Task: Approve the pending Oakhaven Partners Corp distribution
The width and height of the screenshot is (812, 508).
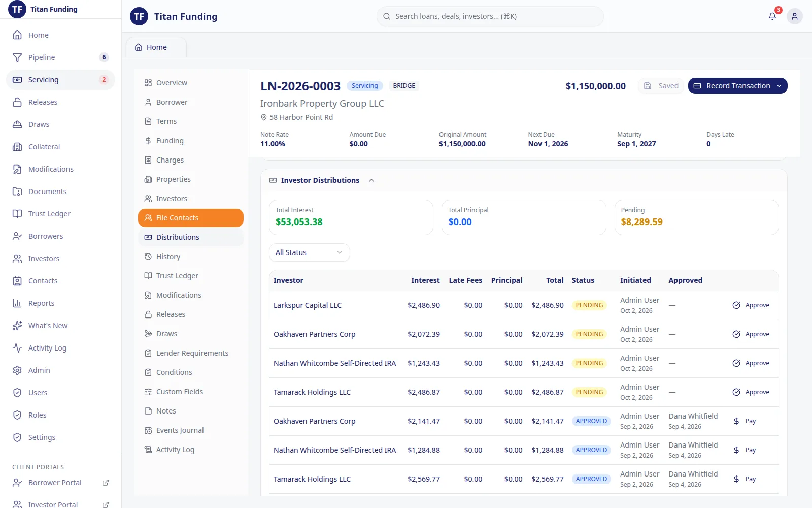Action: (751, 334)
